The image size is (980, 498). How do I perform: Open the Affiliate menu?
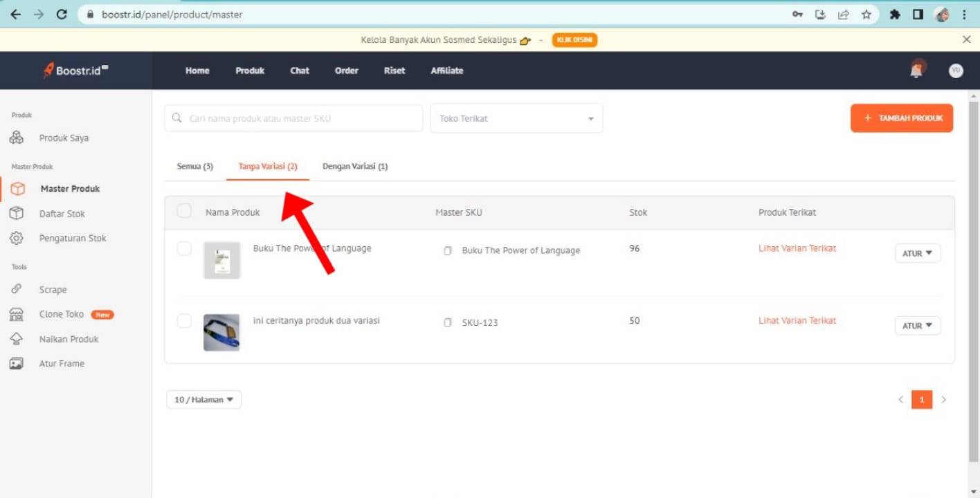447,71
